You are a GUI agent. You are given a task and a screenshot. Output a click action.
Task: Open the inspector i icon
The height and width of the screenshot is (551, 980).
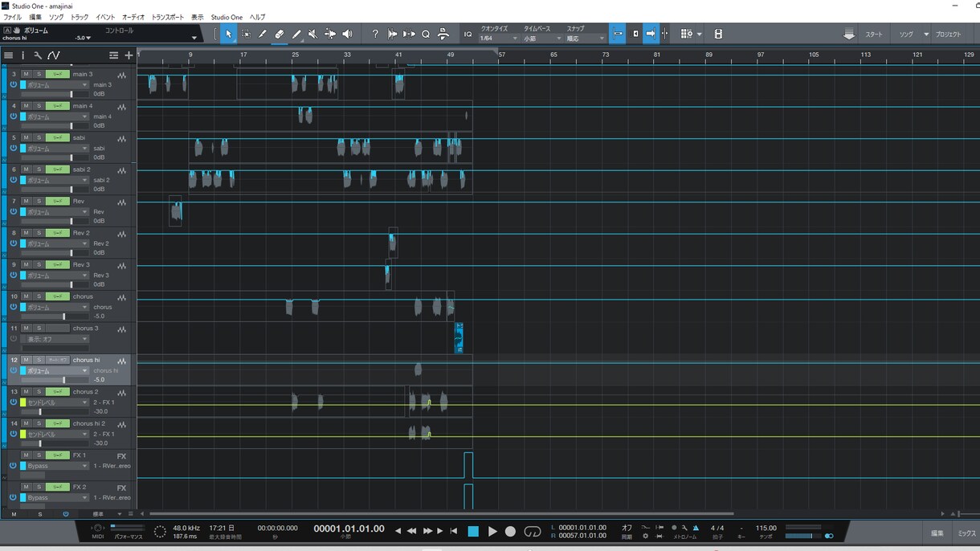click(x=22, y=55)
